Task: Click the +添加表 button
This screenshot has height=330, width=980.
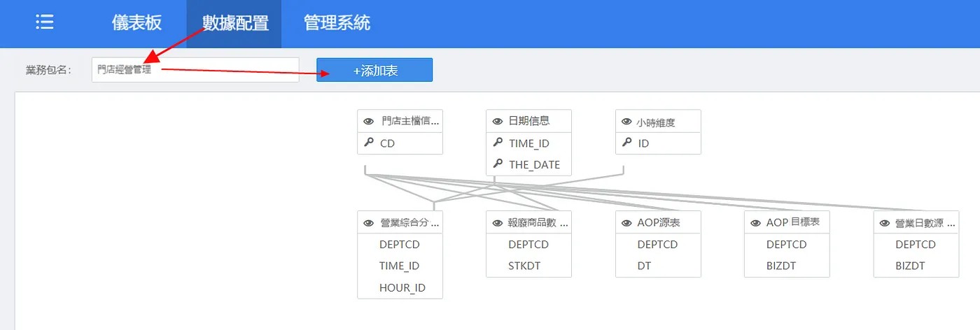Action: pos(374,70)
